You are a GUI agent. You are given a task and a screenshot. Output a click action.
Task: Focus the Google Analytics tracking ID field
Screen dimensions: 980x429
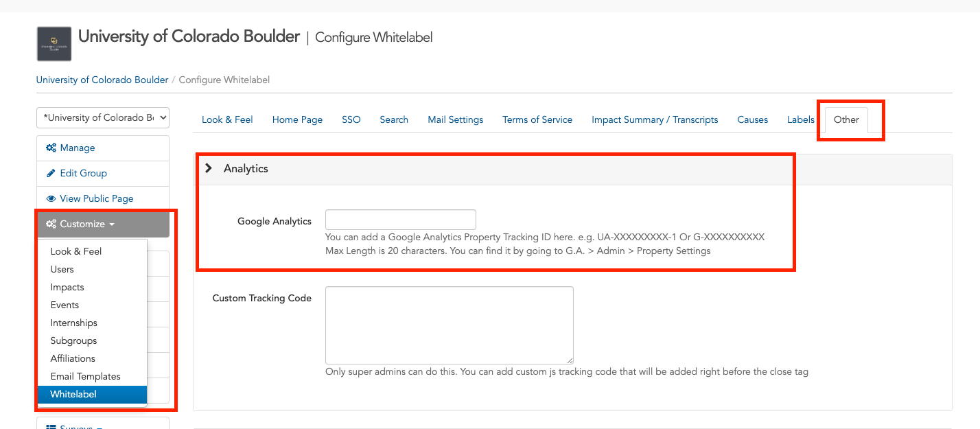[x=401, y=220]
